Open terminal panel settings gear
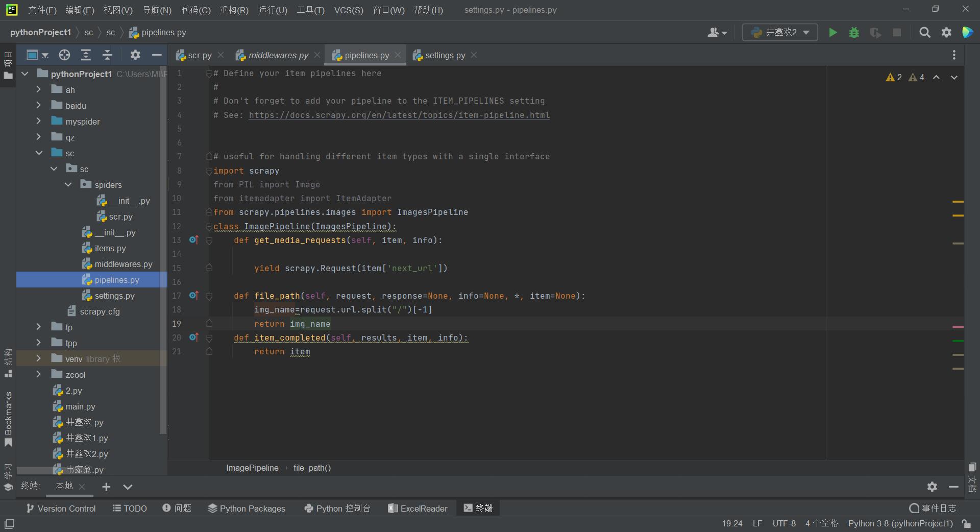Image resolution: width=980 pixels, height=532 pixels. coord(932,487)
